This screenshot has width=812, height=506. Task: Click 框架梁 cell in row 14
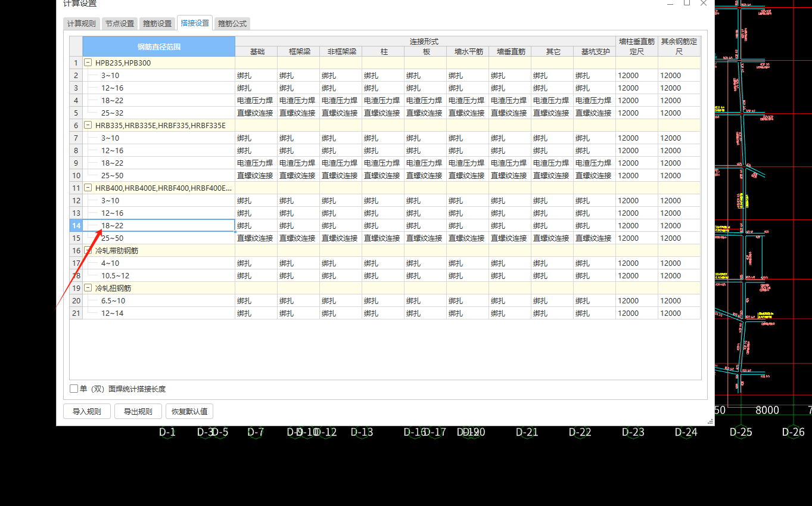[298, 225]
